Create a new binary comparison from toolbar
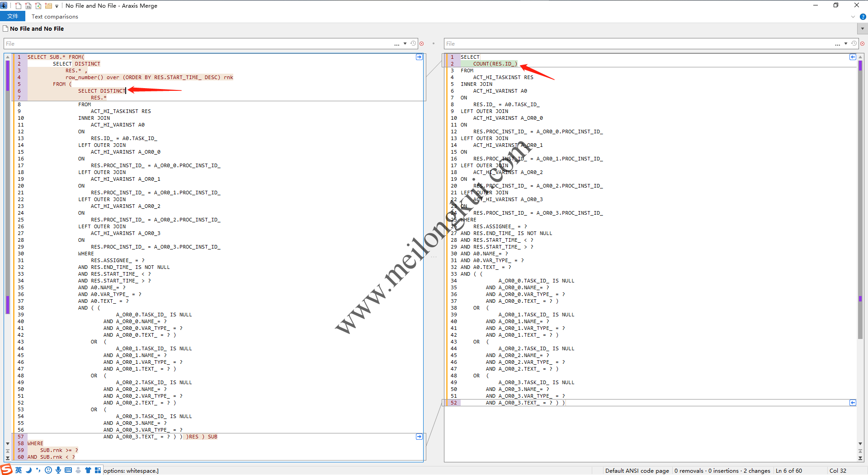This screenshot has height=475, width=868. pos(28,6)
